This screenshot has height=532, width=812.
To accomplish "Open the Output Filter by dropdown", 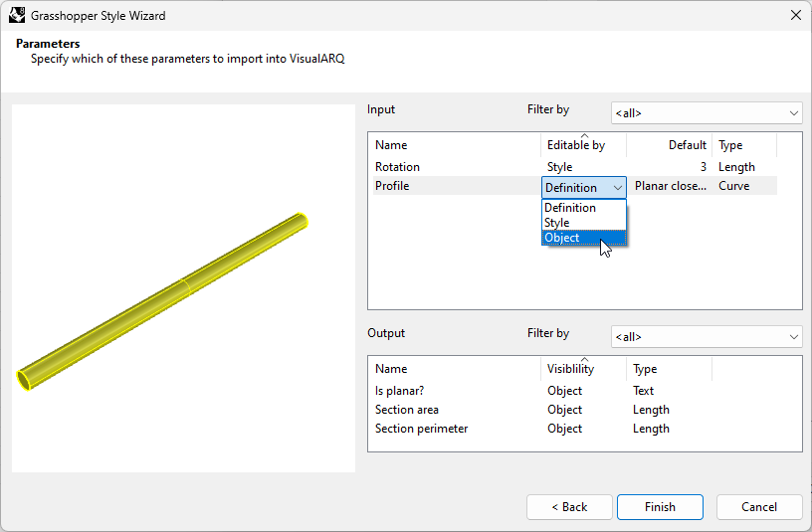I will coord(707,337).
